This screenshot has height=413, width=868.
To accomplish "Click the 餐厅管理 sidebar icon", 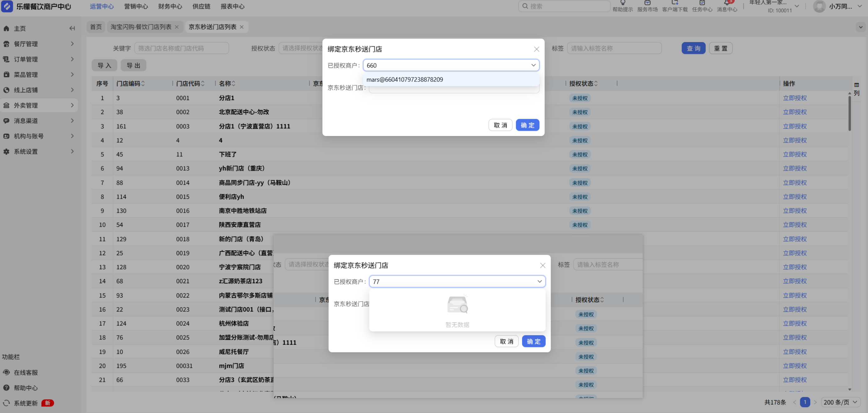I will pos(7,44).
